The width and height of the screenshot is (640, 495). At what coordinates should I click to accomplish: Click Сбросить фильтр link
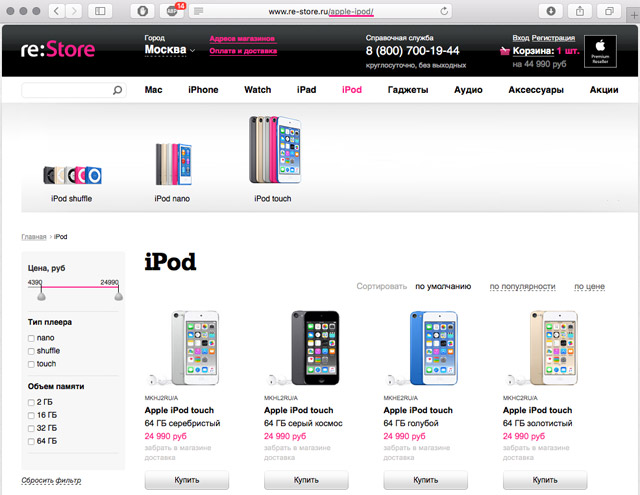tap(51, 480)
